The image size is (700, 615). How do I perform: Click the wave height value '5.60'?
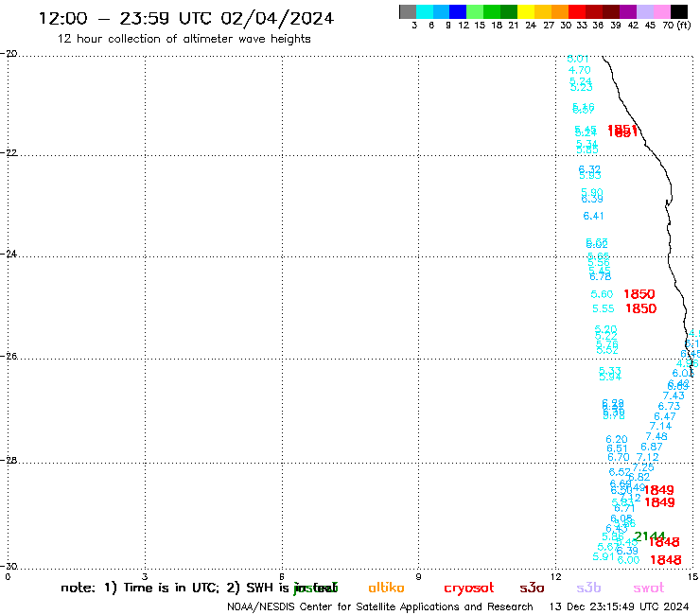point(602,294)
